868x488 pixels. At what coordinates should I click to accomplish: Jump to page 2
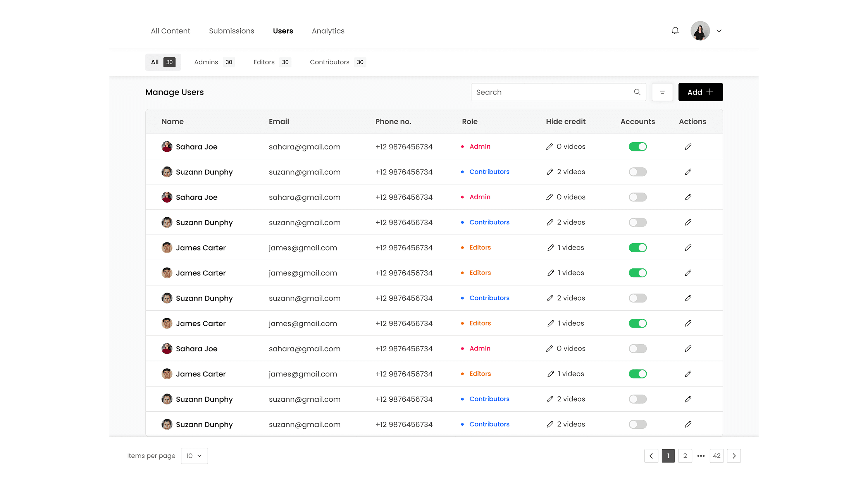pyautogui.click(x=685, y=456)
